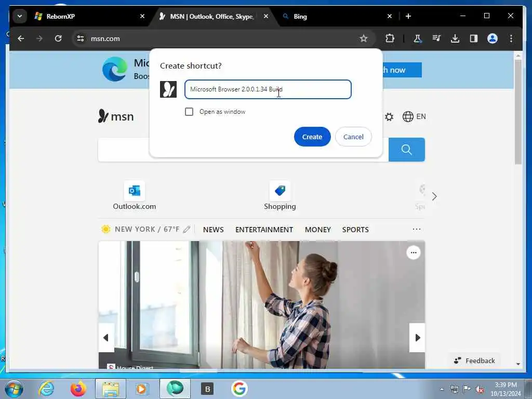The width and height of the screenshot is (532, 399).
Task: Click the muted volume tray icon
Action: point(480,389)
